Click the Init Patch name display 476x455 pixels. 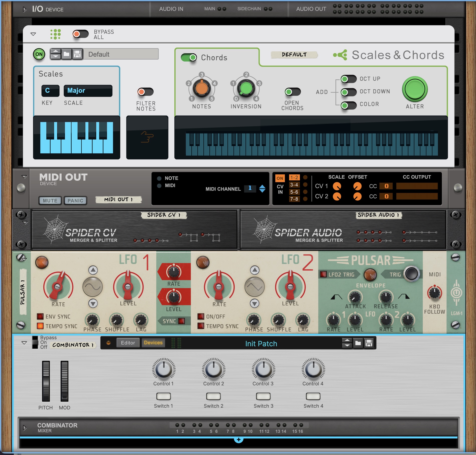pyautogui.click(x=261, y=344)
